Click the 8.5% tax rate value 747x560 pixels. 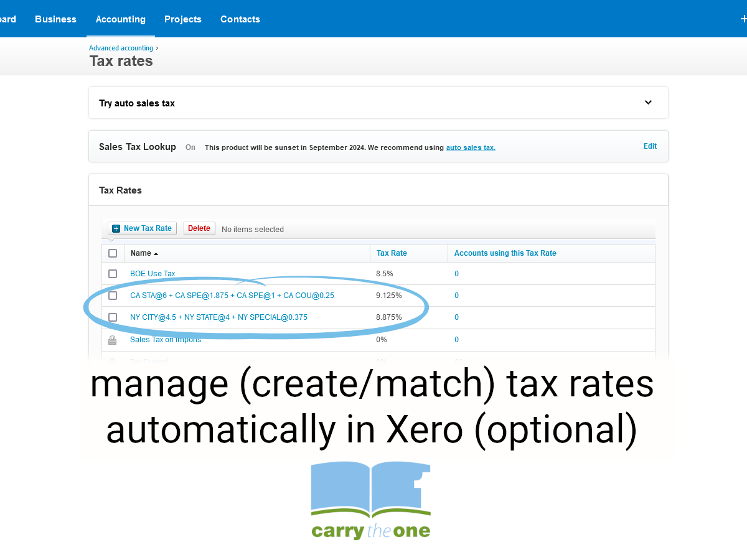tap(385, 274)
